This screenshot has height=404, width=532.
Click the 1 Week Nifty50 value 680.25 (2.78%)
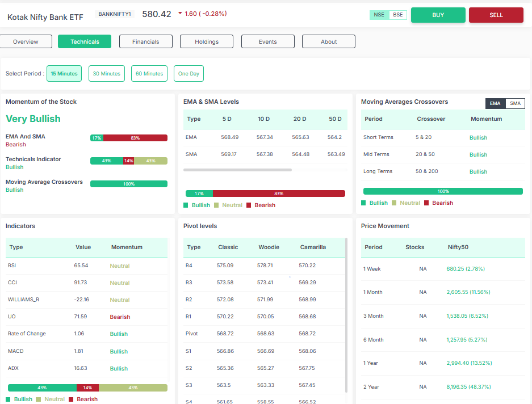click(466, 268)
